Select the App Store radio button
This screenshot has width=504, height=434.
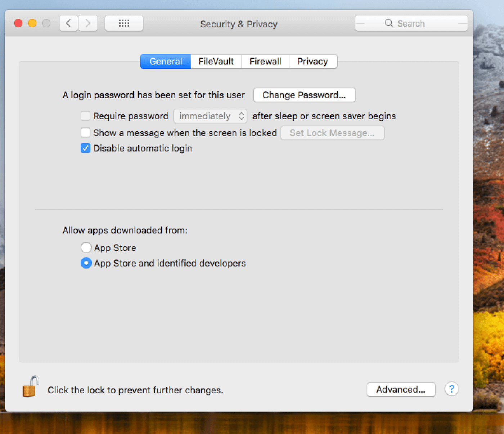pos(86,247)
